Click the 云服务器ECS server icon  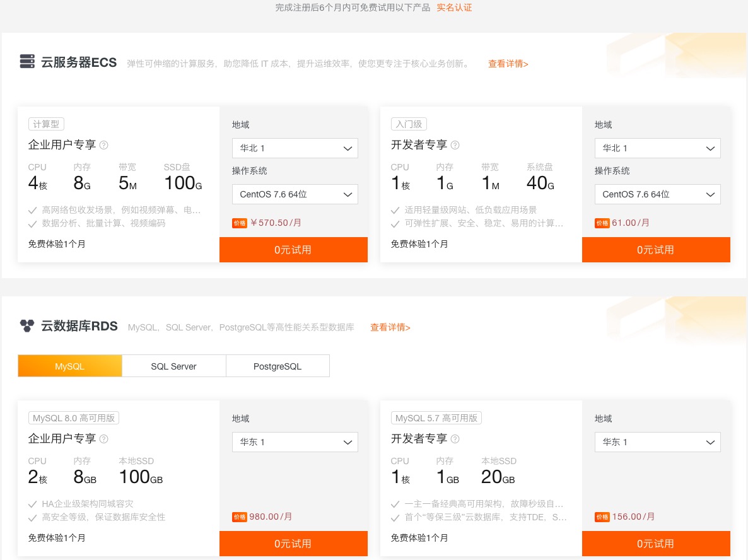27,62
